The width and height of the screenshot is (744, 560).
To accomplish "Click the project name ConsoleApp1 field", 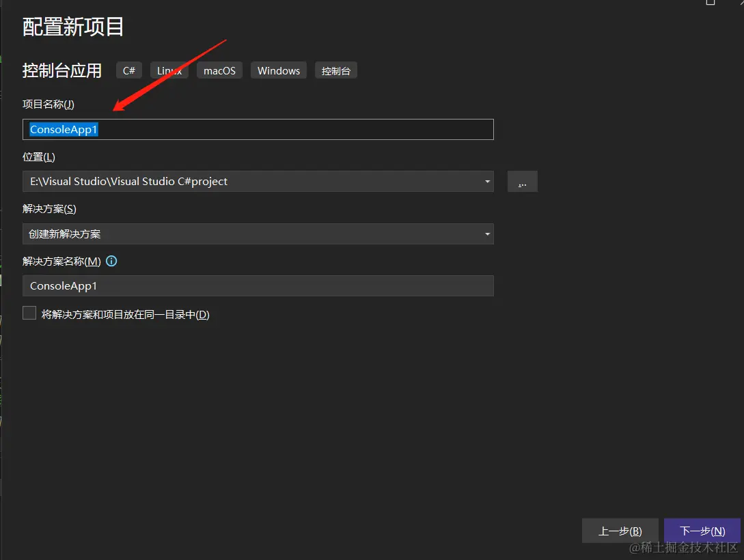I will [258, 130].
